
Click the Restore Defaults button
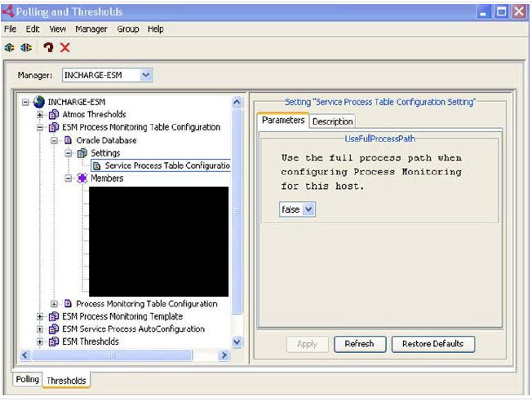(x=432, y=344)
